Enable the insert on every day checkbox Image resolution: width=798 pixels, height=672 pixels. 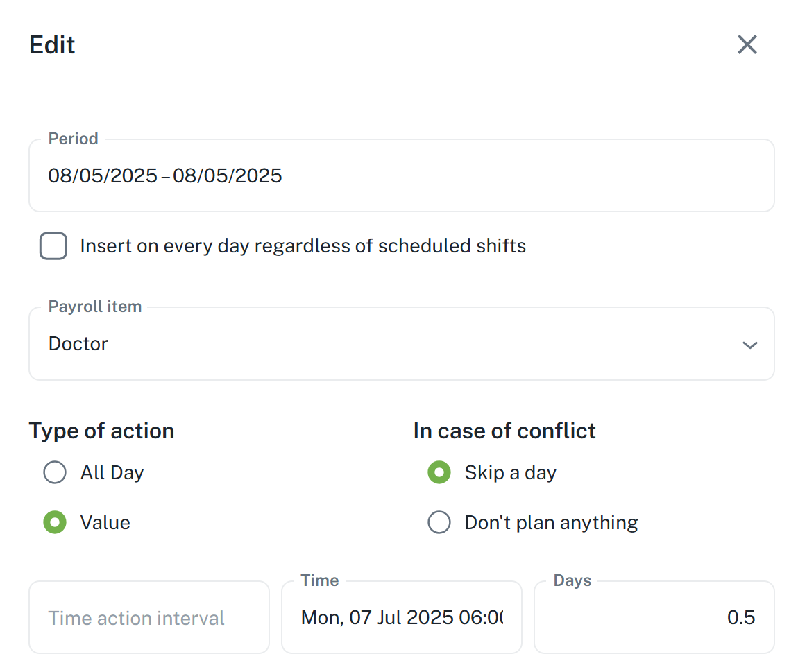(x=53, y=246)
